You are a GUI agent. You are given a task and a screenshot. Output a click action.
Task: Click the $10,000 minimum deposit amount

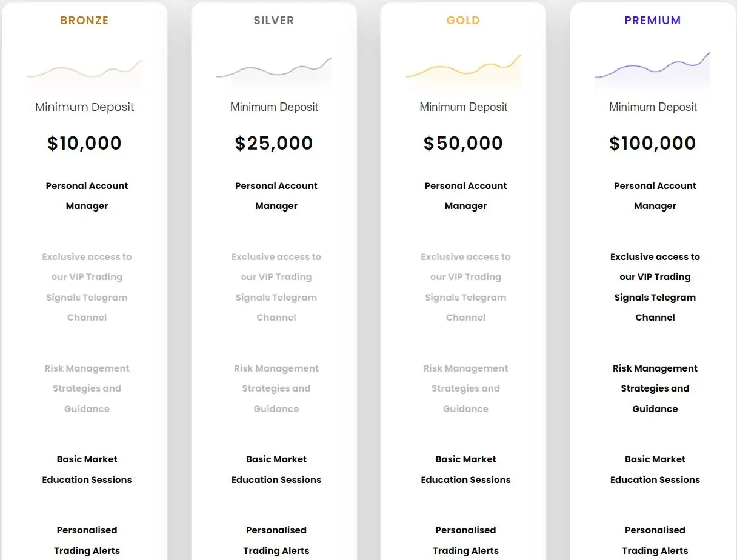pos(85,144)
